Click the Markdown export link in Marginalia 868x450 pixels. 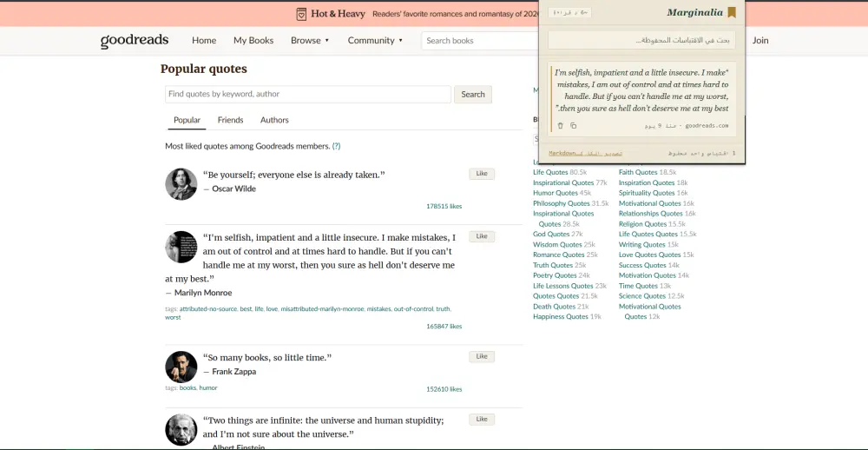586,153
